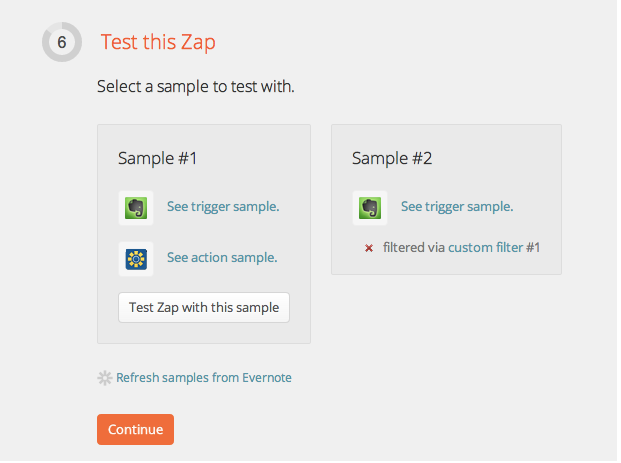Click the "Test this Zap" heading
The width and height of the screenshot is (621, 463).
[x=158, y=42]
